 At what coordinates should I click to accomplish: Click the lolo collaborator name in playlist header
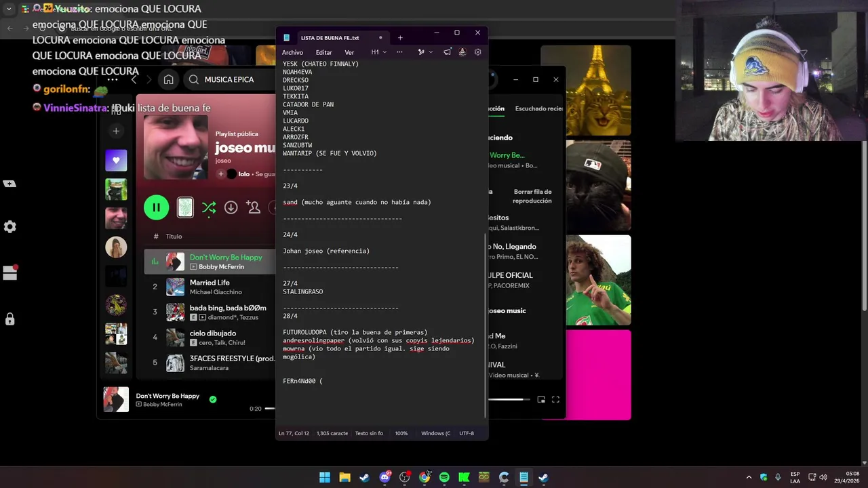243,174
